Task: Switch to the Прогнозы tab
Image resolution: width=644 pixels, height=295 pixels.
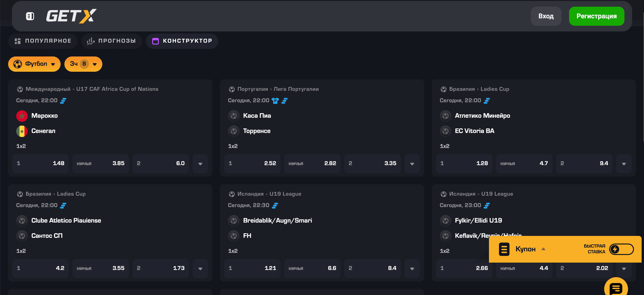Action: [111, 41]
